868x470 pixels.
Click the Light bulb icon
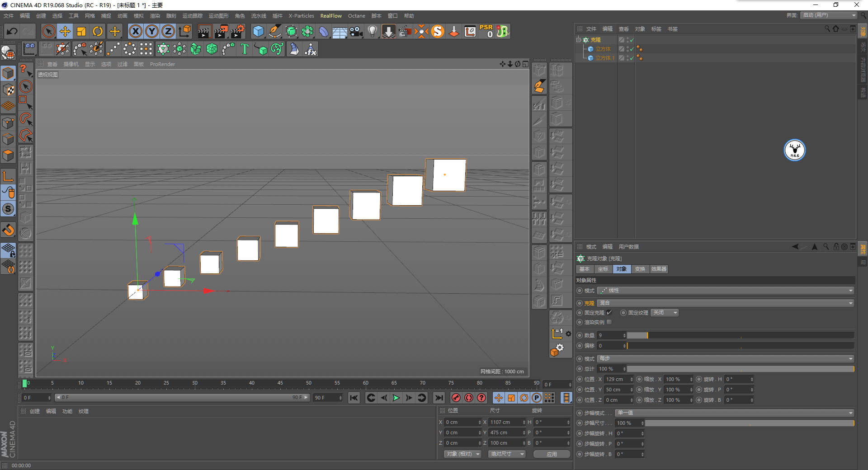(373, 31)
